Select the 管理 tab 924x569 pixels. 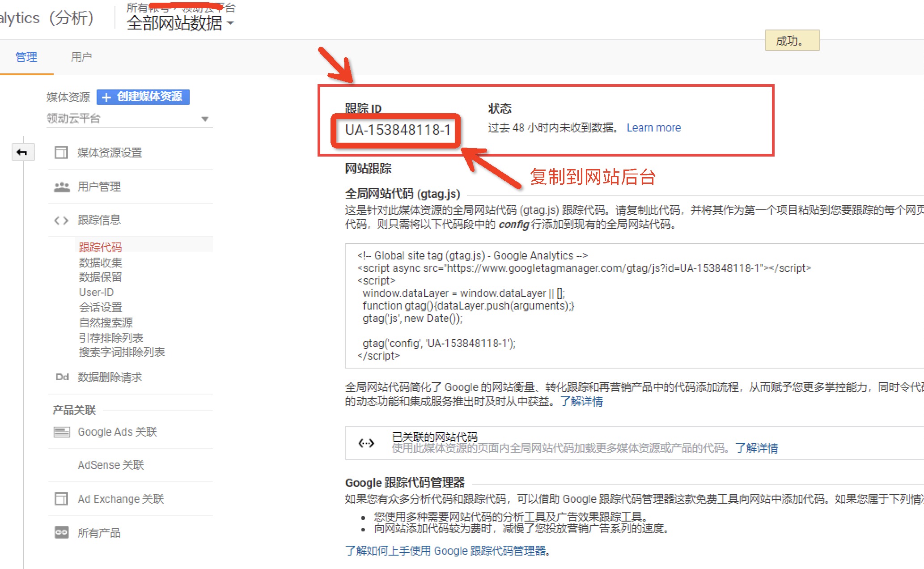click(x=26, y=57)
